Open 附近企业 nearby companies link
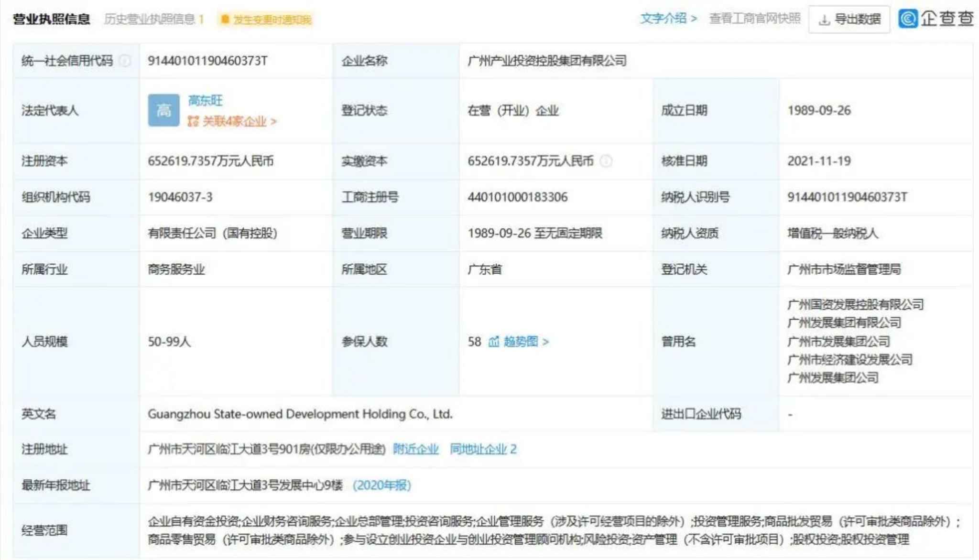Viewport: 979px width, 560px height. (416, 449)
